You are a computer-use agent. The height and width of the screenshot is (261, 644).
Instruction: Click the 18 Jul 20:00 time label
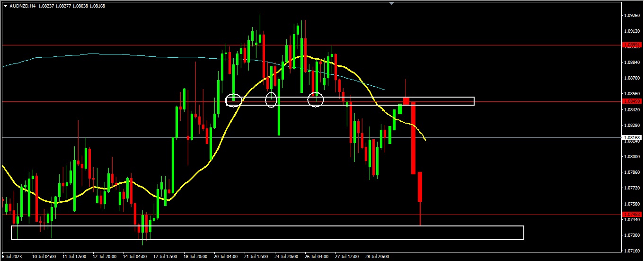[195, 257]
